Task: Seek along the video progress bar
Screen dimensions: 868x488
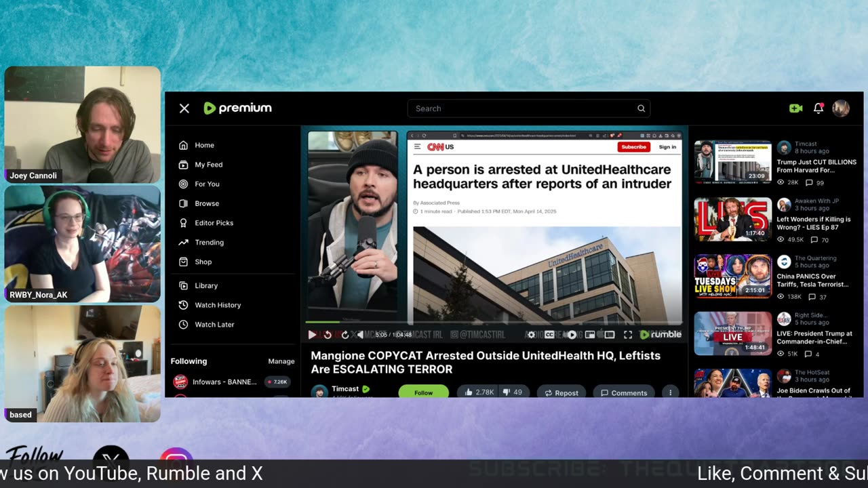Action: coord(494,323)
